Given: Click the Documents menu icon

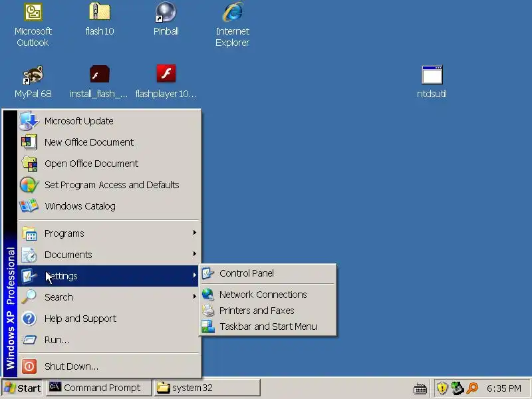Looking at the screenshot, I should (29, 255).
